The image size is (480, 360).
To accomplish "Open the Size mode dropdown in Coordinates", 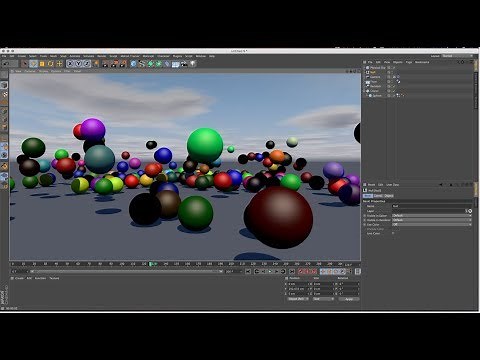I will coord(323,299).
